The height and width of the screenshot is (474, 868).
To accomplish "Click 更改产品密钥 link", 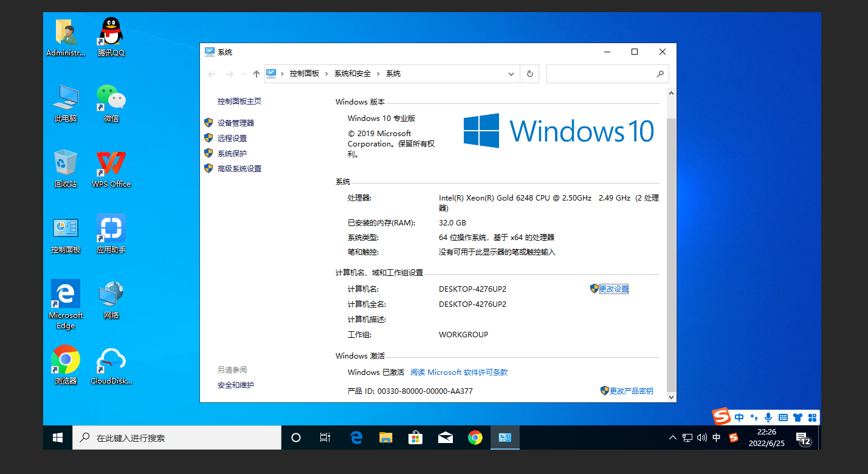I will click(x=632, y=391).
